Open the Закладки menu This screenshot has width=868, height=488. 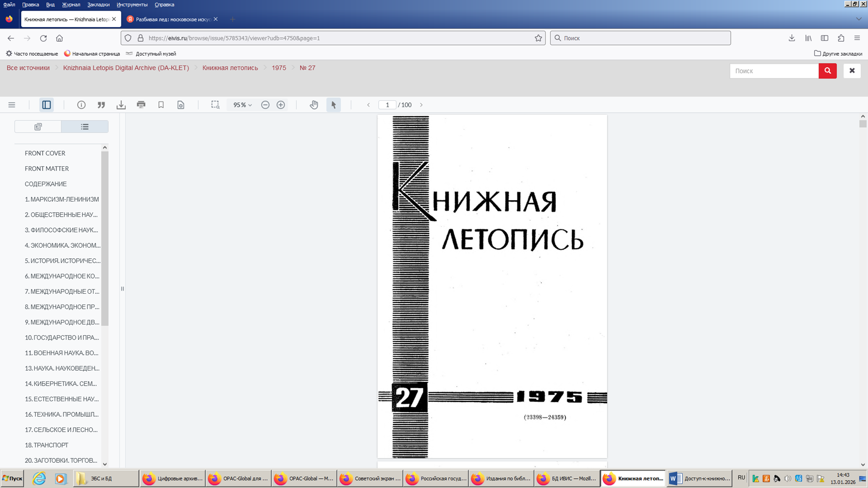(98, 4)
